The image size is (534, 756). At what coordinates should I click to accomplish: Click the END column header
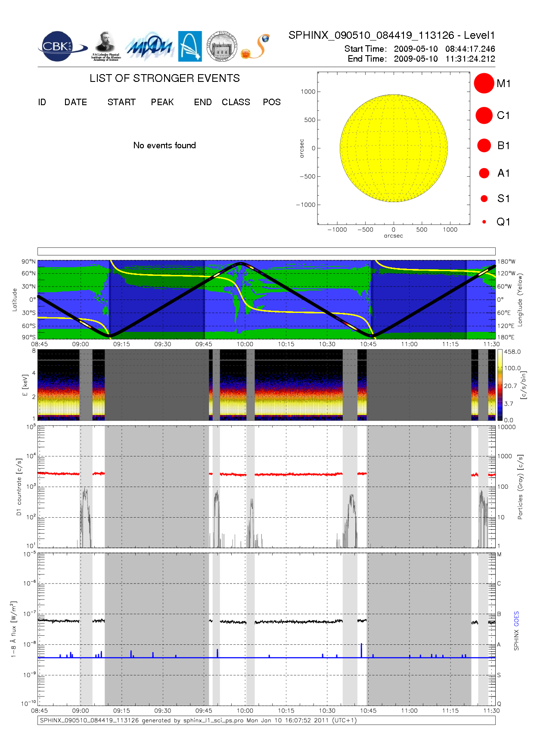(x=203, y=102)
